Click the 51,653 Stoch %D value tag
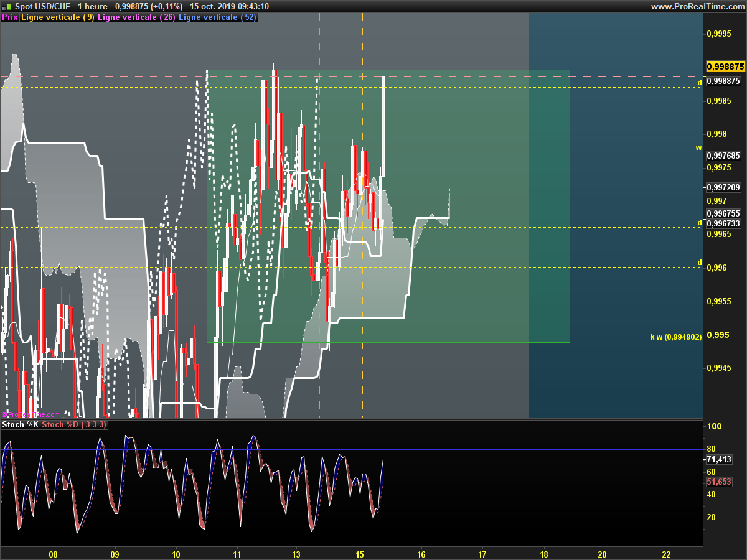The height and width of the screenshot is (560, 747). [719, 482]
